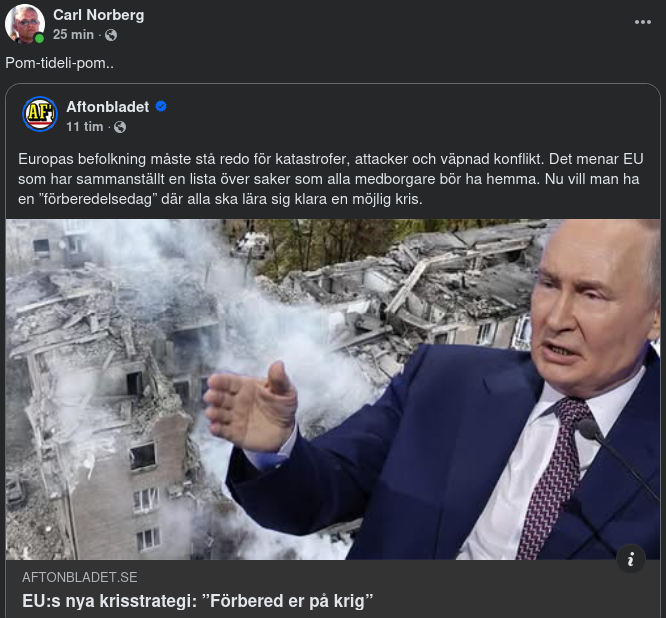Image resolution: width=666 pixels, height=618 pixels.
Task: Click the striped tie in the article photo
Action: [553, 480]
